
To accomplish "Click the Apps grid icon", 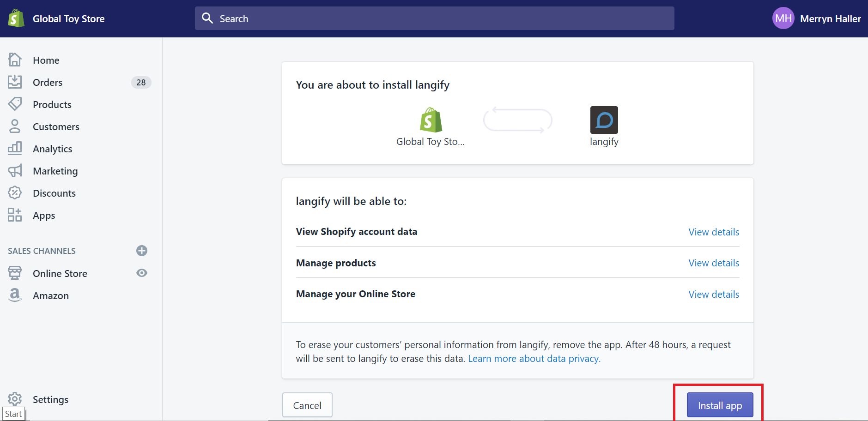I will point(15,215).
